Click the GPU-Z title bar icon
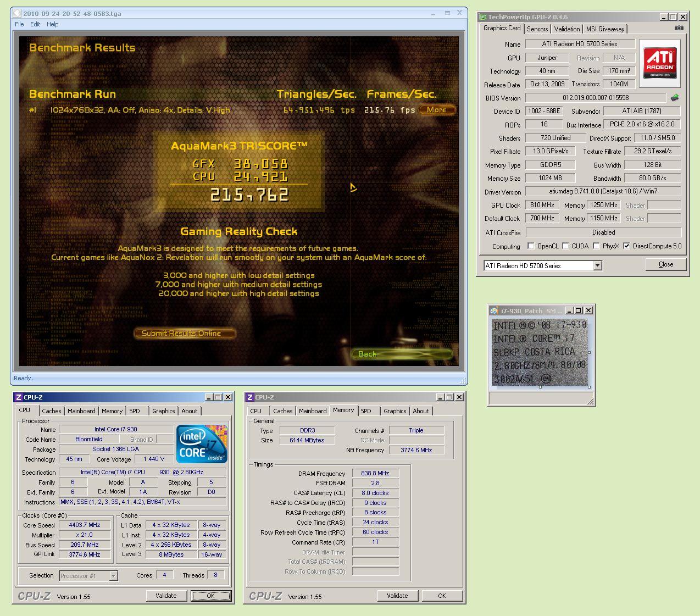The width and height of the screenshot is (700, 616). pyautogui.click(x=484, y=17)
